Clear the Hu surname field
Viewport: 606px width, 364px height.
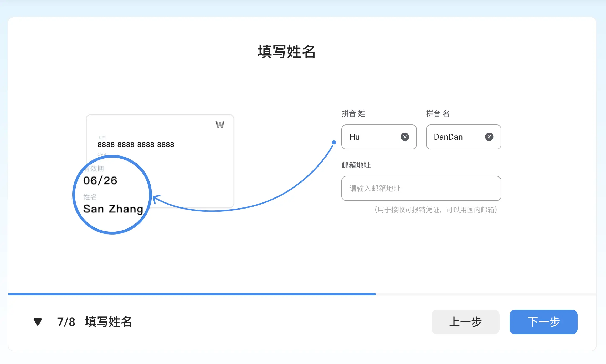click(x=405, y=137)
